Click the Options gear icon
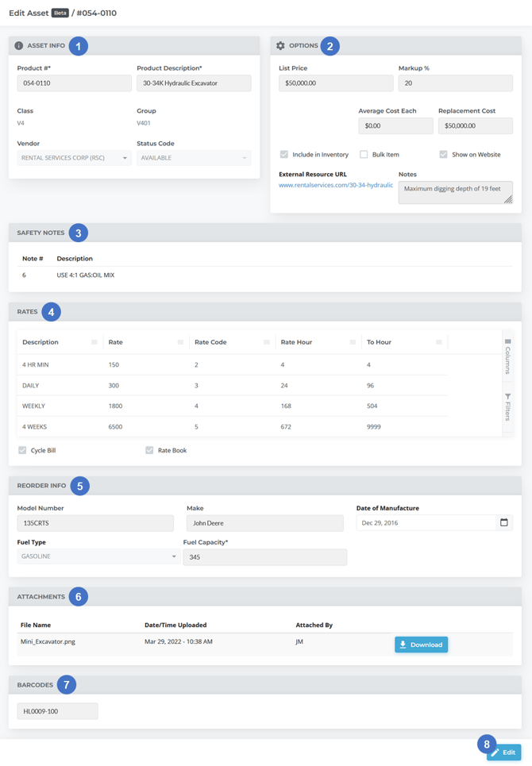The height and width of the screenshot is (766, 532). [x=280, y=46]
